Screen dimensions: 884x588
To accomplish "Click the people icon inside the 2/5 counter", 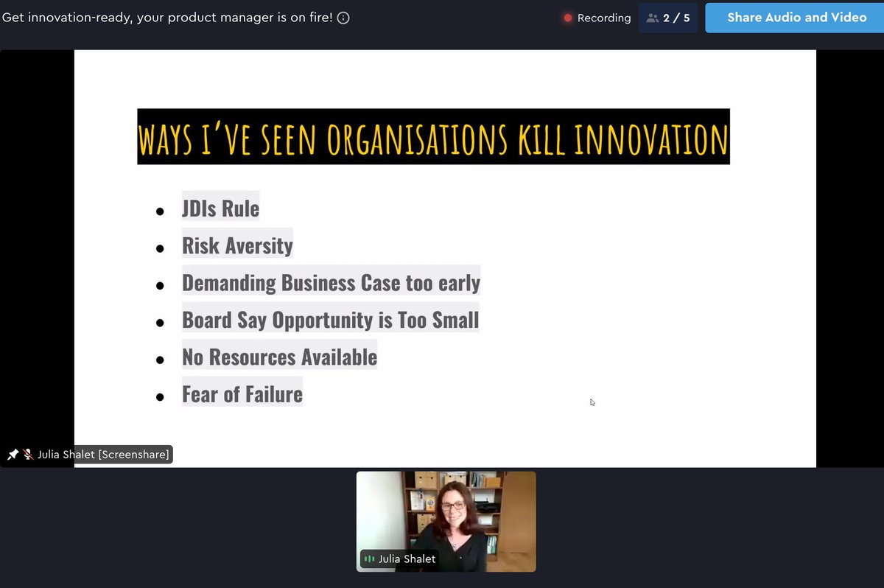I will click(x=653, y=17).
